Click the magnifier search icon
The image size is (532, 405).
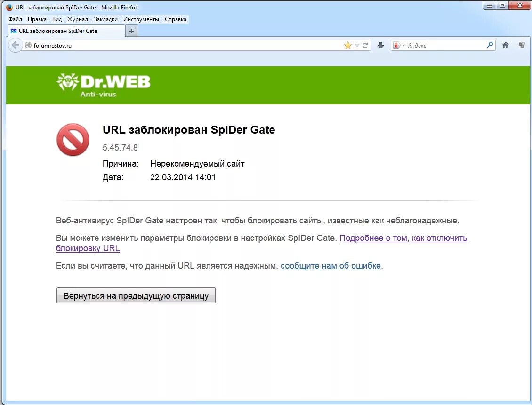tap(490, 45)
